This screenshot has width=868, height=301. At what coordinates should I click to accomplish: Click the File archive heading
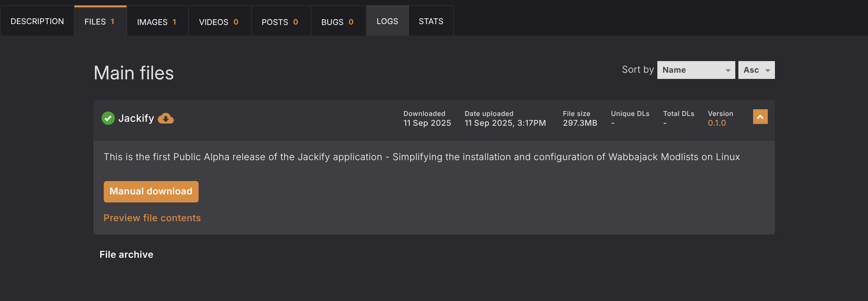click(x=126, y=255)
